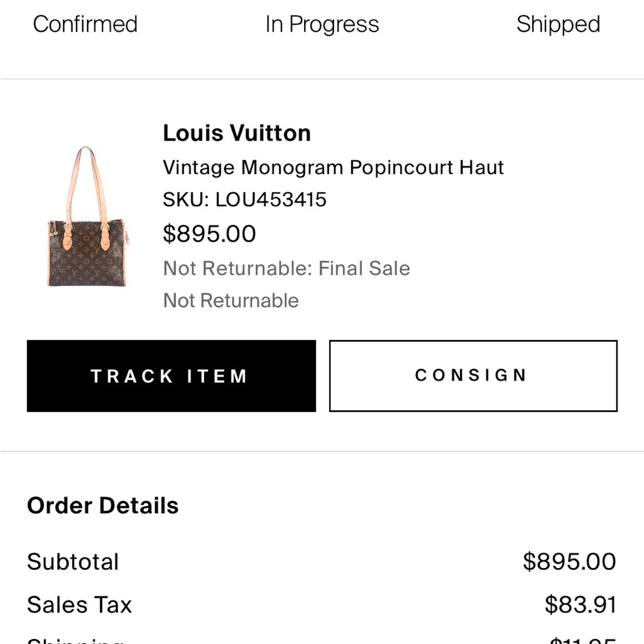Open the Louis Vuitton brand name

236,133
